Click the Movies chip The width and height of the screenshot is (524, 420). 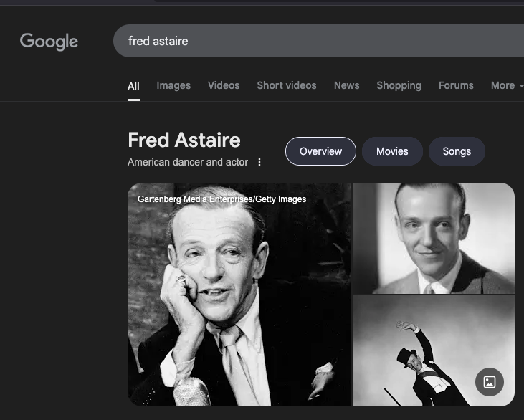click(x=392, y=151)
